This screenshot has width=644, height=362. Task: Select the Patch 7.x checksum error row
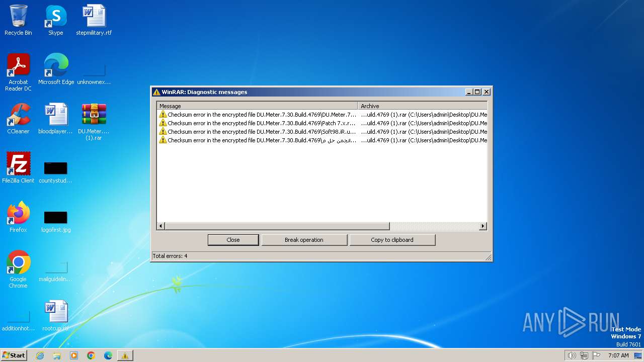[x=322, y=123]
